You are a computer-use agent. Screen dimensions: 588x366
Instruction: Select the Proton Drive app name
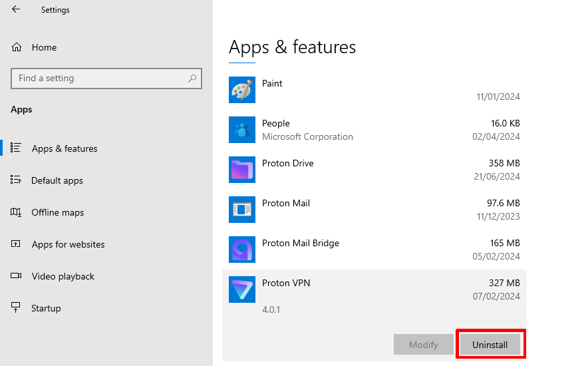pos(287,163)
